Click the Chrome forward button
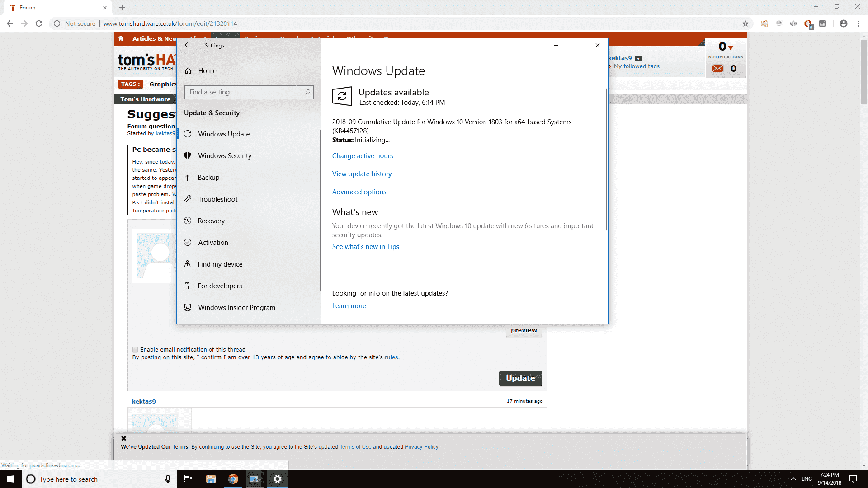Viewport: 868px width, 488px height. tap(24, 23)
